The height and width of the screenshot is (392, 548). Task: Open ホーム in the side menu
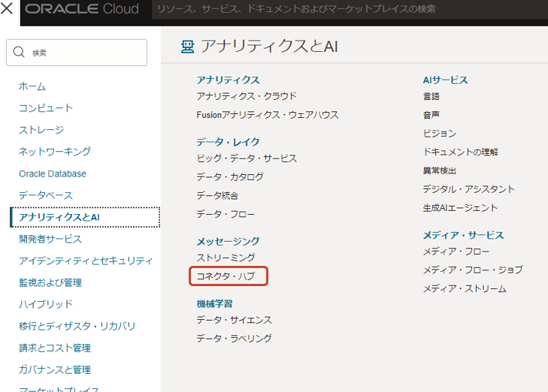(x=32, y=86)
